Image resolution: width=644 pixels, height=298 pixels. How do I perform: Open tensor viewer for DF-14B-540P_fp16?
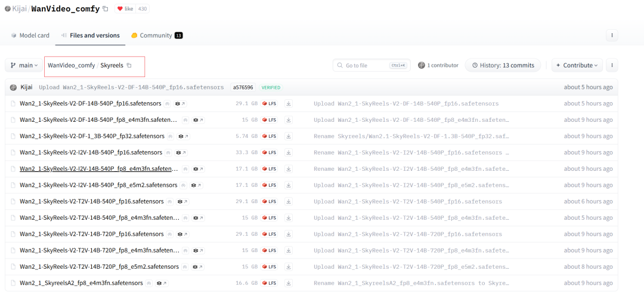click(x=179, y=104)
